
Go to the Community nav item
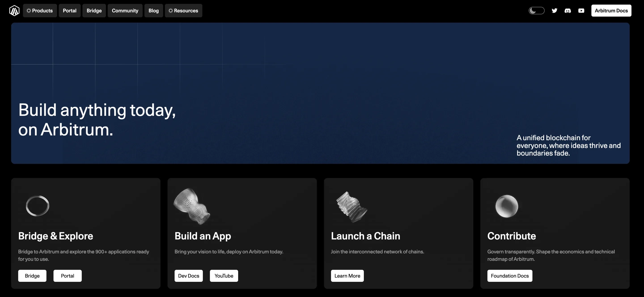tap(125, 11)
